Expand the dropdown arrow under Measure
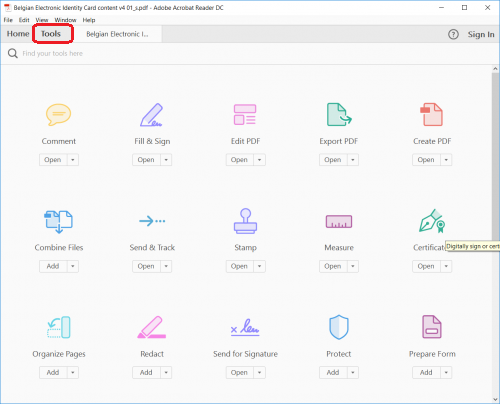The width and height of the screenshot is (500, 404). pos(353,266)
